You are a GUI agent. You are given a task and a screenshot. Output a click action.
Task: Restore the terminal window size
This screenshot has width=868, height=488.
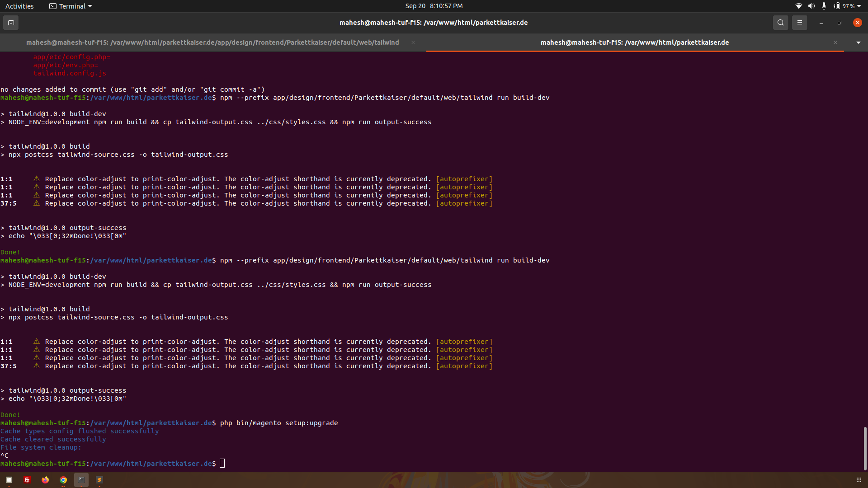click(x=840, y=23)
